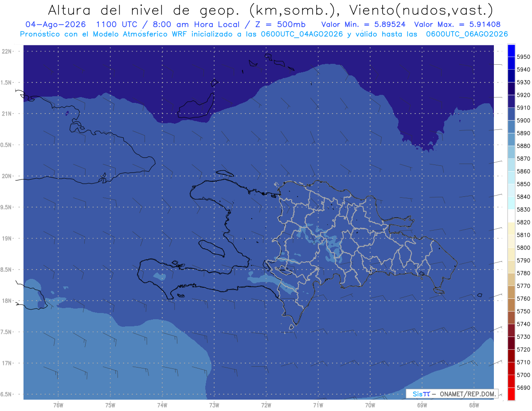Screen dimensions: 532x411
Task: Click the 69W longitude axis label
Action: point(422,405)
